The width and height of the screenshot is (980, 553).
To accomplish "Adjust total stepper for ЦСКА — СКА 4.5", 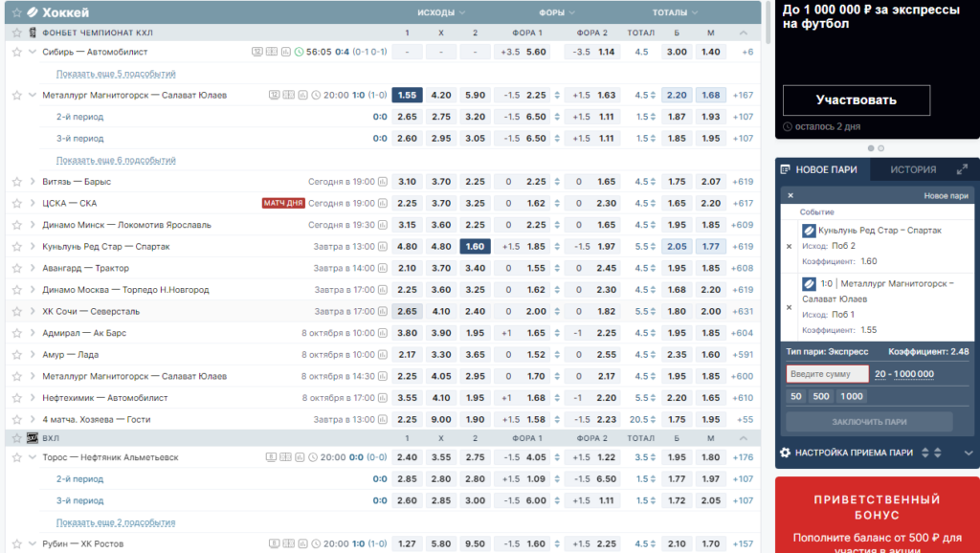I will 653,203.
